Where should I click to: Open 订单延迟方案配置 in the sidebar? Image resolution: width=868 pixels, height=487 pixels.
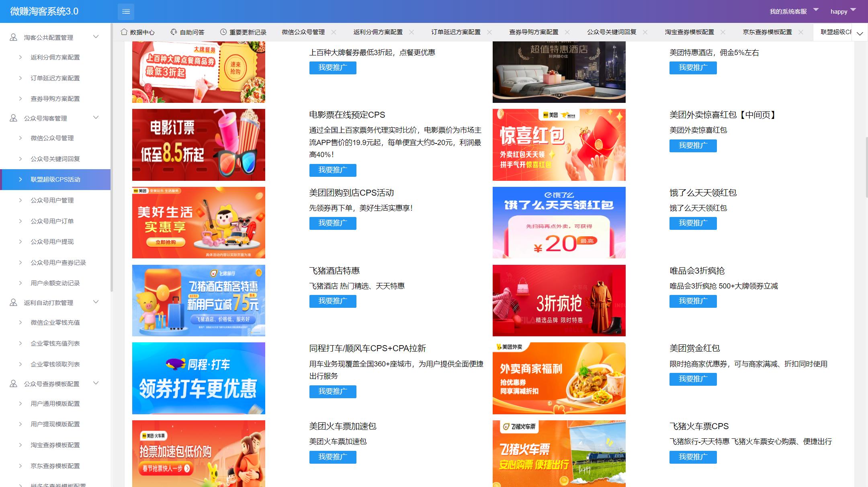point(55,78)
